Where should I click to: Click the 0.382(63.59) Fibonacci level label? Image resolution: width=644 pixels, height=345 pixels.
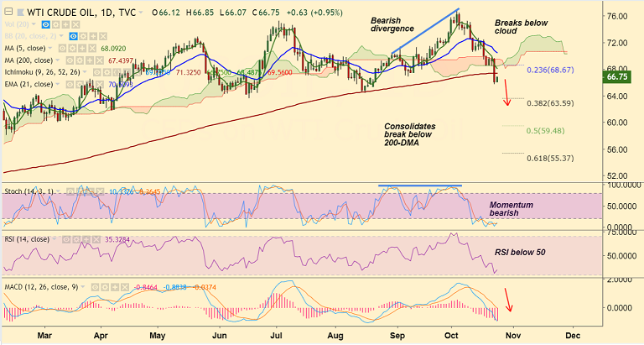[550, 103]
